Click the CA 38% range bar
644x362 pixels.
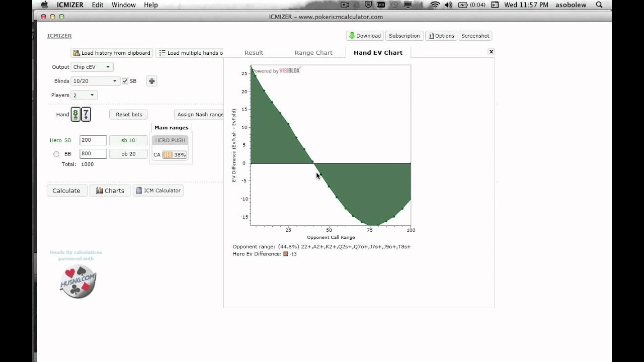pyautogui.click(x=174, y=155)
